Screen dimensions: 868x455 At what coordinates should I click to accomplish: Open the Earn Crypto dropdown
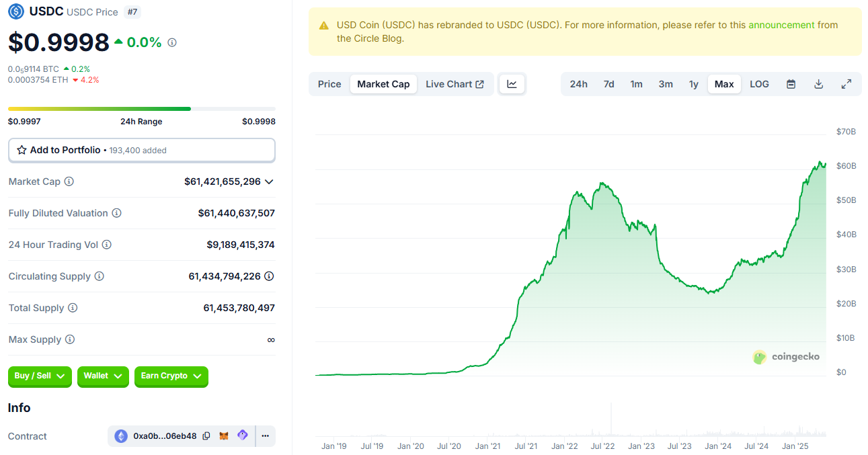point(171,376)
